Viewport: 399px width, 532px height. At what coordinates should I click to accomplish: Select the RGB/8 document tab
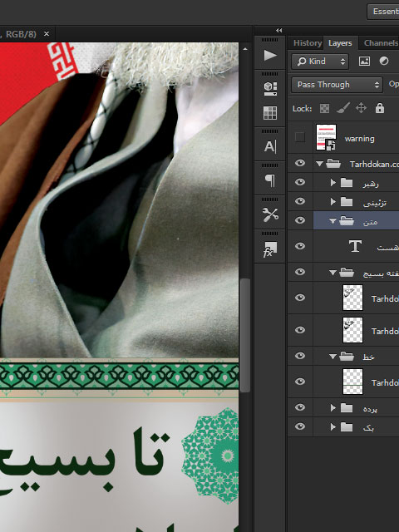(x=20, y=34)
